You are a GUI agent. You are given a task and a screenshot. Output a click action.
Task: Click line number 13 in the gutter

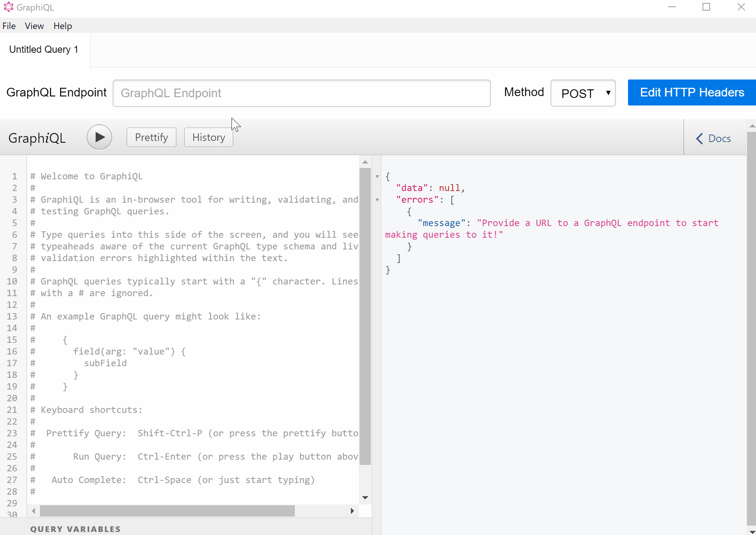(x=12, y=316)
